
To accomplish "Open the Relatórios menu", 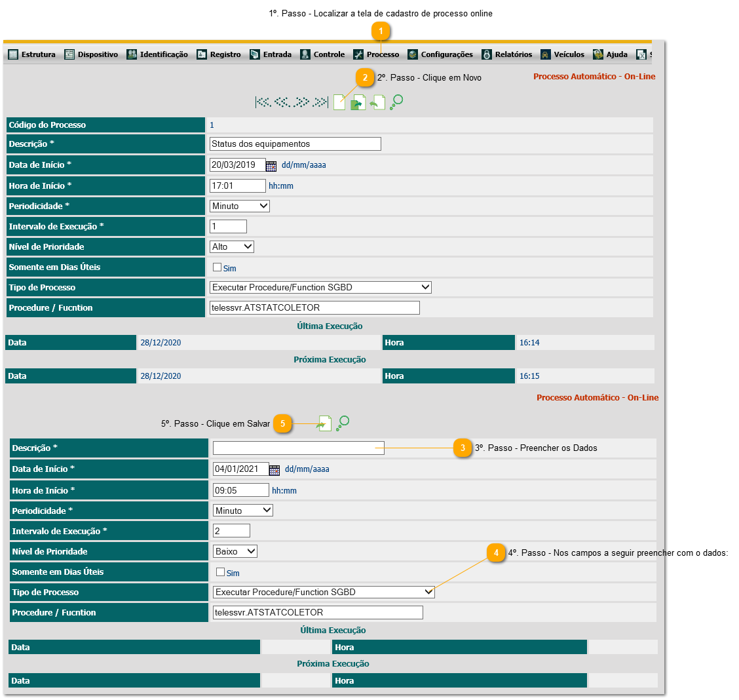I will [506, 54].
